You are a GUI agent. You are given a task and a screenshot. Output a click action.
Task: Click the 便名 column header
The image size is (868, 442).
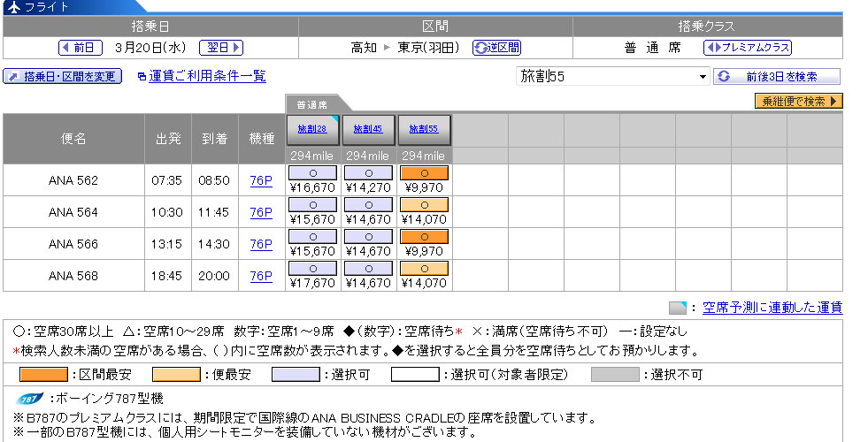73,138
